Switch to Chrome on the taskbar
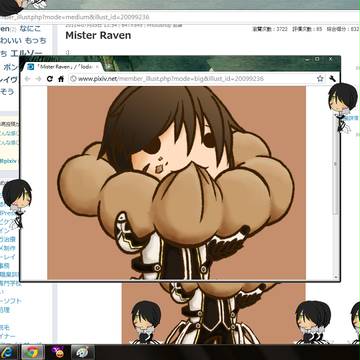Image resolution: width=360 pixels, height=360 pixels. pyautogui.click(x=32, y=352)
